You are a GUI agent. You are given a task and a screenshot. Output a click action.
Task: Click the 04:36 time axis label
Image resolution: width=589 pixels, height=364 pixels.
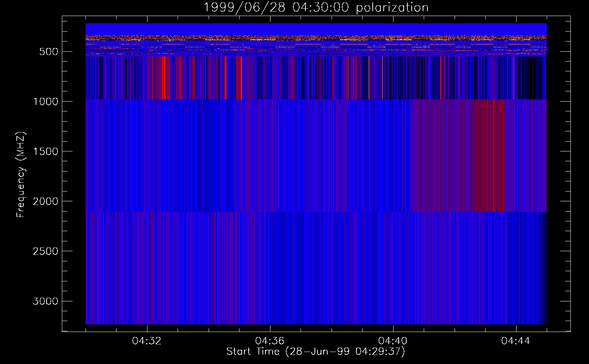click(270, 341)
